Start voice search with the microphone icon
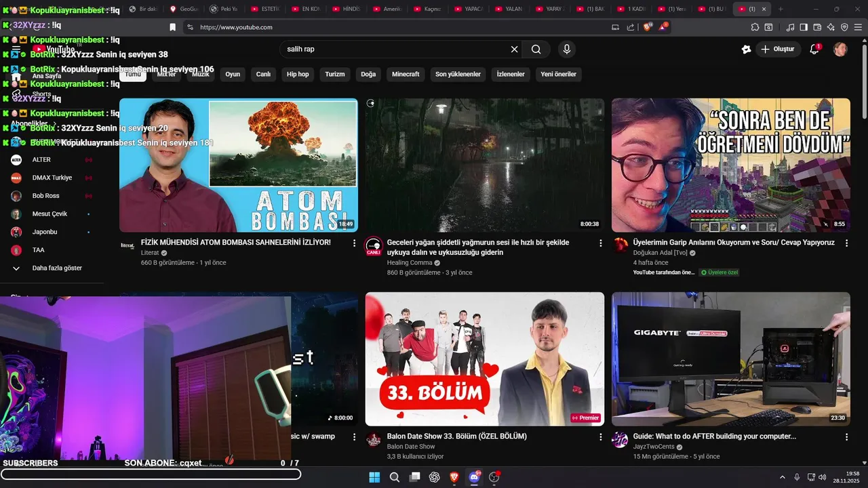 tap(567, 49)
